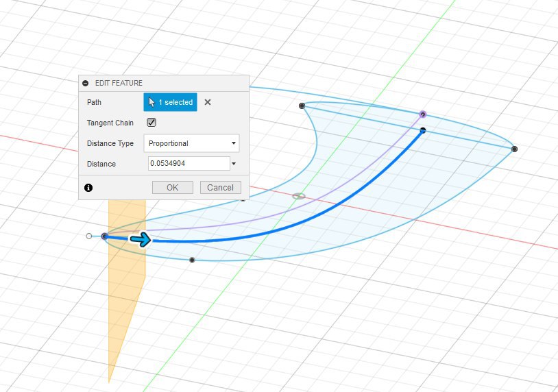Click the Distance value field
This screenshot has width=558, height=392.
pos(189,164)
